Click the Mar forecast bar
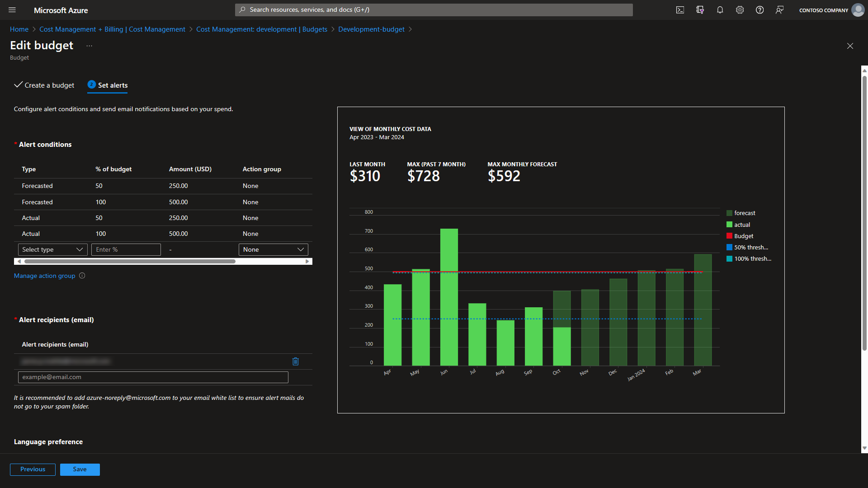Viewport: 868px width, 488px height. [x=703, y=310]
